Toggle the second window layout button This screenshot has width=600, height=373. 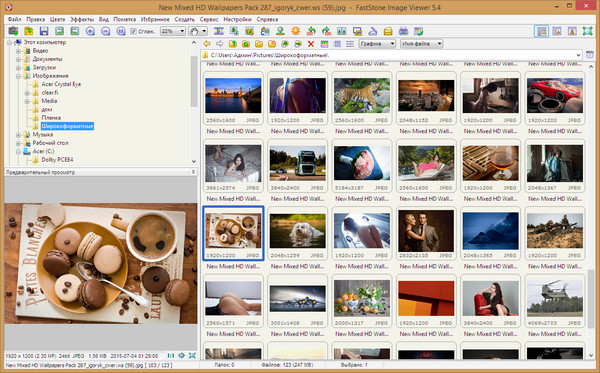pos(557,31)
